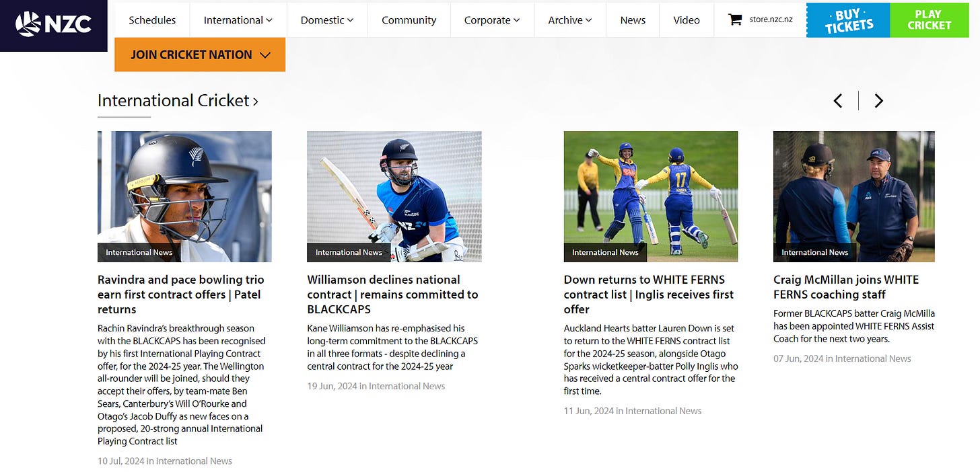Click the '11 Jun, 2024 in International News' line
The image size is (980, 472).
(633, 411)
